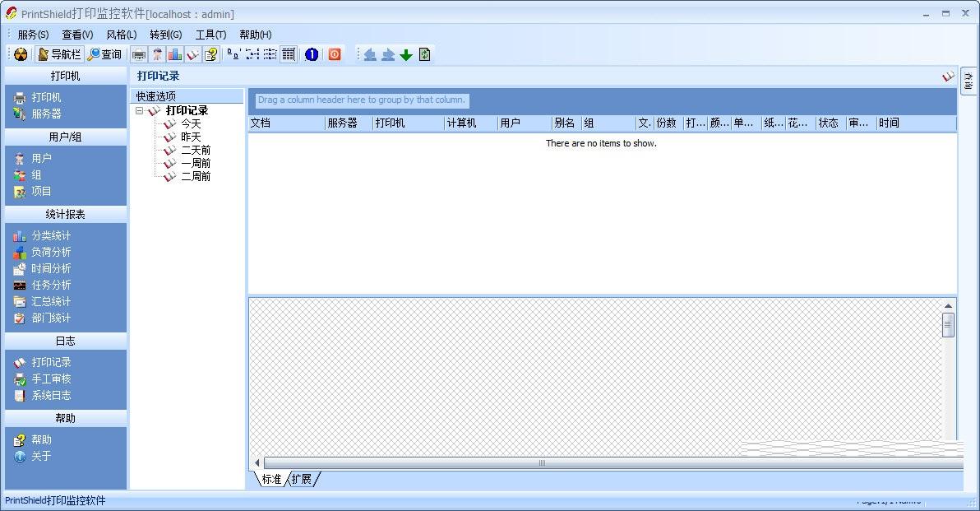Image resolution: width=980 pixels, height=511 pixels.
Task: Toggle the 导航栏 navigation bar button
Action: pos(60,54)
